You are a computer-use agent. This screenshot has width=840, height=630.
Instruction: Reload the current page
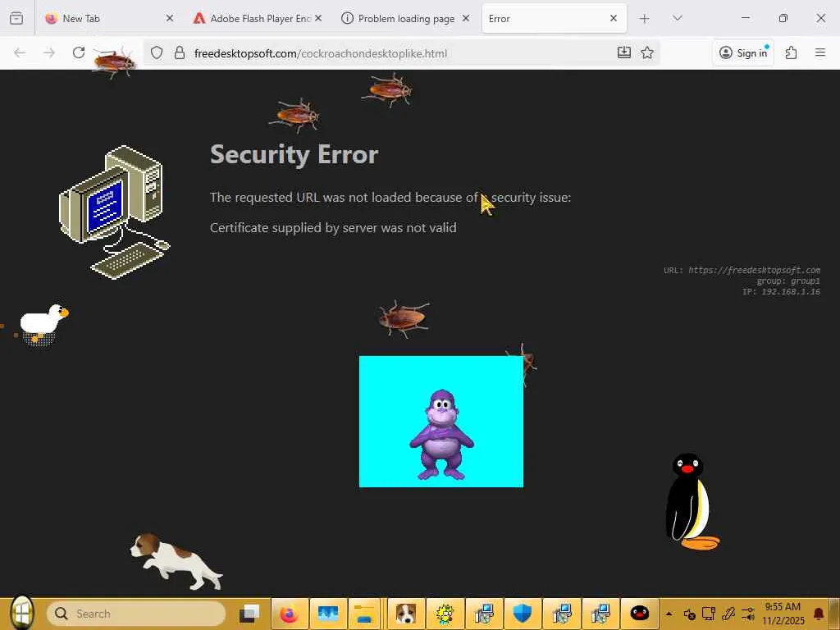coord(79,52)
